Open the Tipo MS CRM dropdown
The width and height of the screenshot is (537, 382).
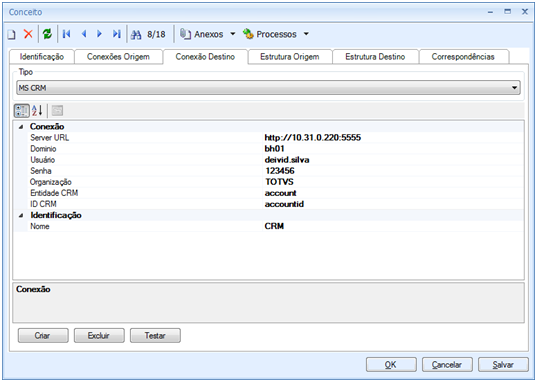point(268,88)
